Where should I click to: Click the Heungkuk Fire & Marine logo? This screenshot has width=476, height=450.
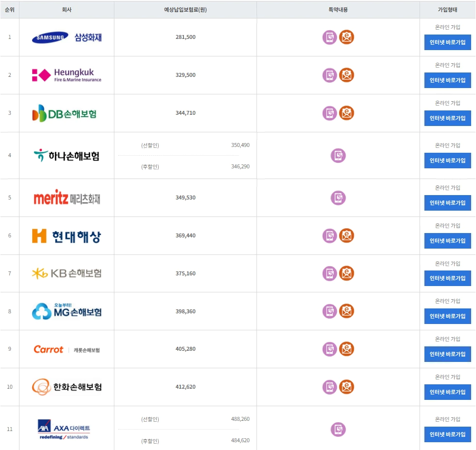tap(67, 75)
